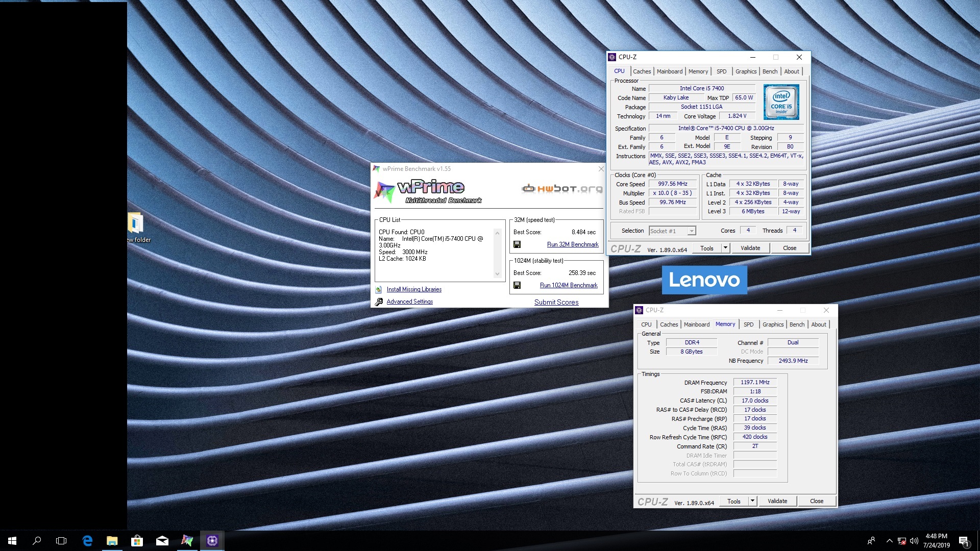Click the save icon for the 1024M score
This screenshot has height=551, width=980.
(x=517, y=285)
